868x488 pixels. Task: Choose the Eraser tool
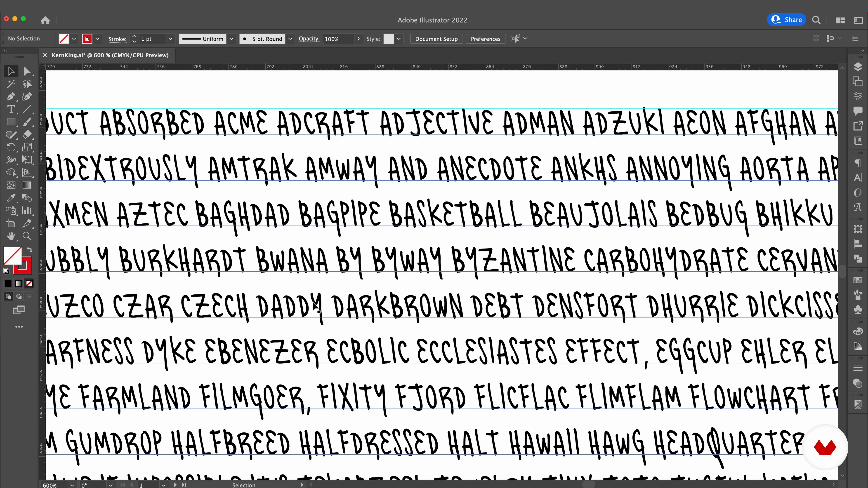click(27, 135)
